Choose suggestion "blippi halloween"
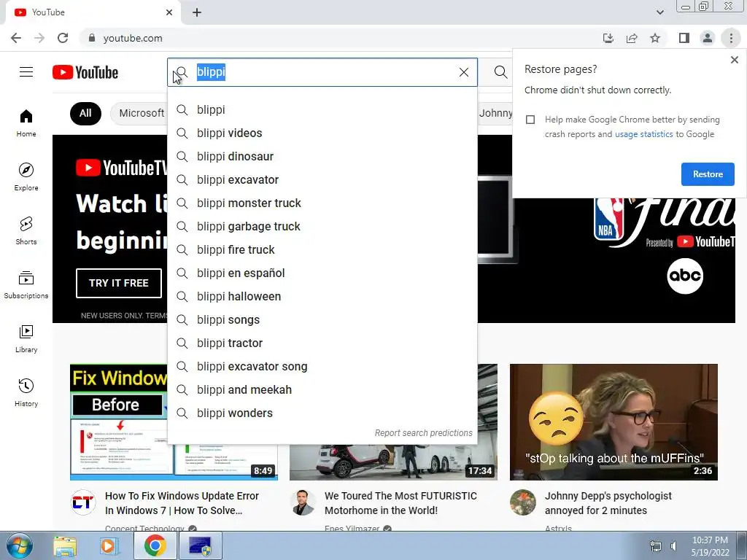The image size is (747, 560). [322, 296]
